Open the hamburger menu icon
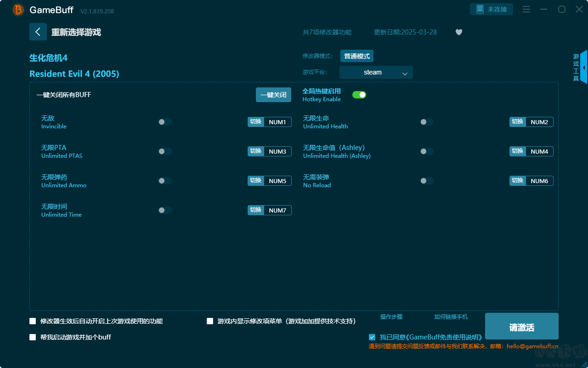 coord(526,9)
